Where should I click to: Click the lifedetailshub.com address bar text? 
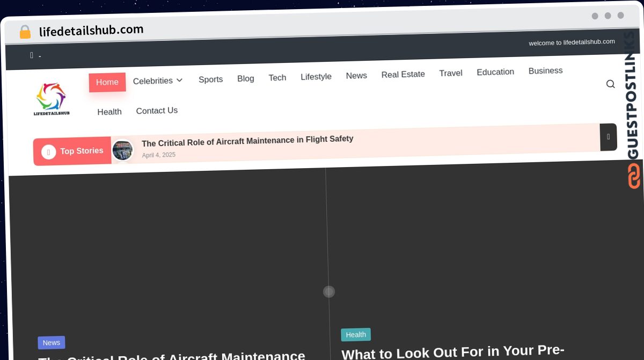[91, 31]
